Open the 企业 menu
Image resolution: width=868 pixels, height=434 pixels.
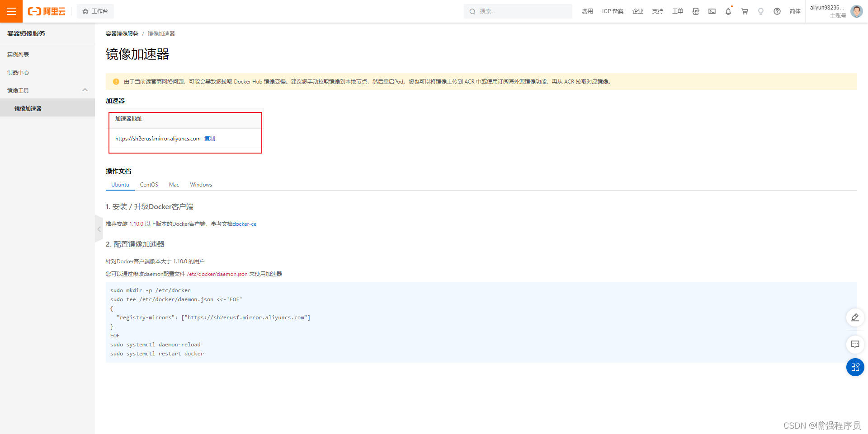click(638, 11)
